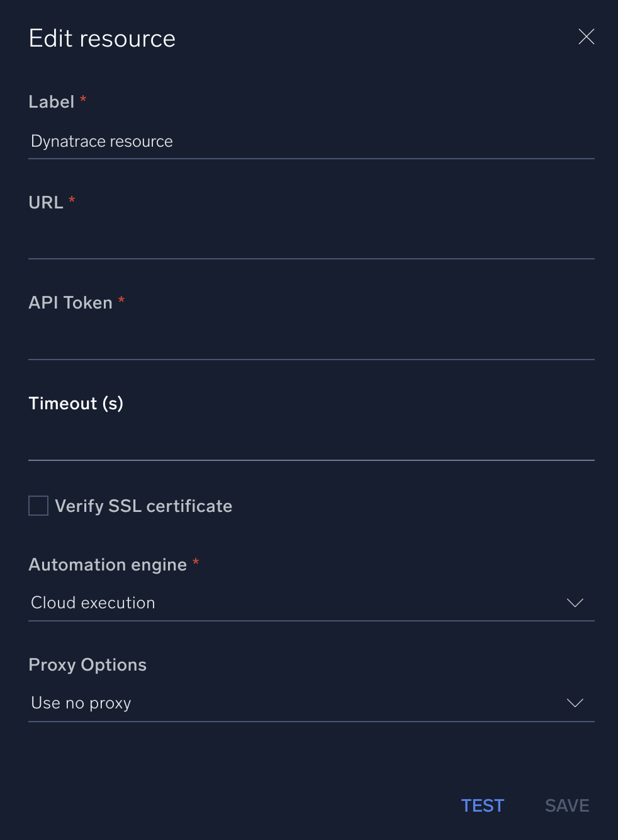The width and height of the screenshot is (618, 840).
Task: Close the Edit resource dialog
Action: coord(586,37)
